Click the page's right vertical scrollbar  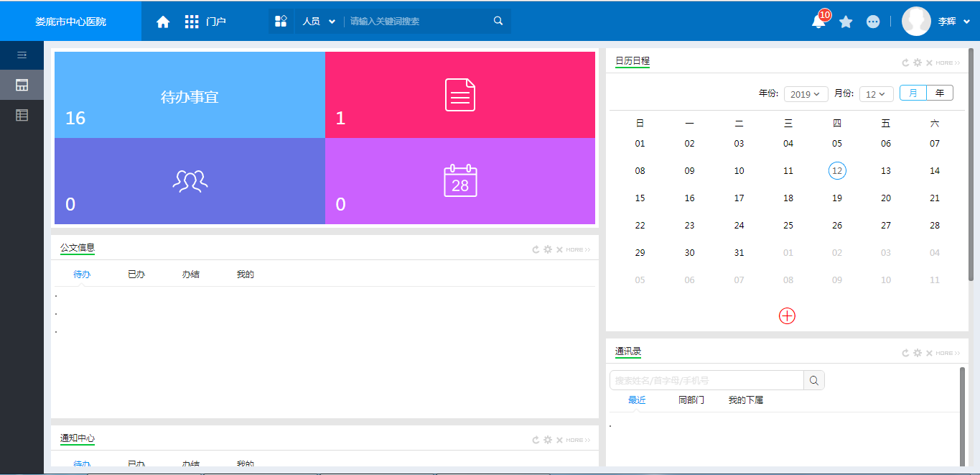pyautogui.click(x=971, y=165)
